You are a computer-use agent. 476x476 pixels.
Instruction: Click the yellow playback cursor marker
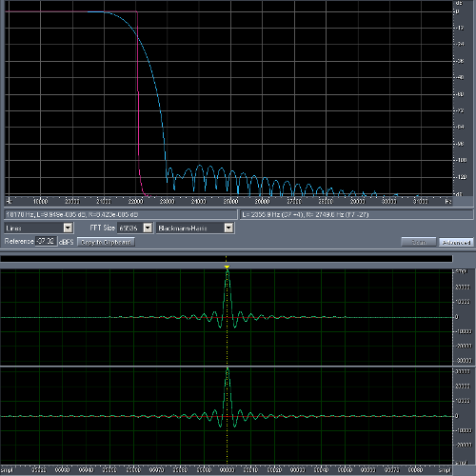coord(227,267)
